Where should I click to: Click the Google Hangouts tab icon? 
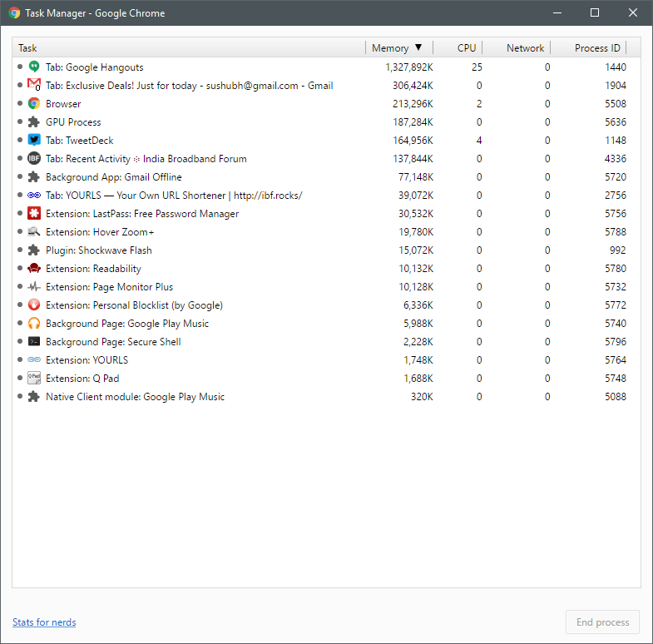(34, 67)
